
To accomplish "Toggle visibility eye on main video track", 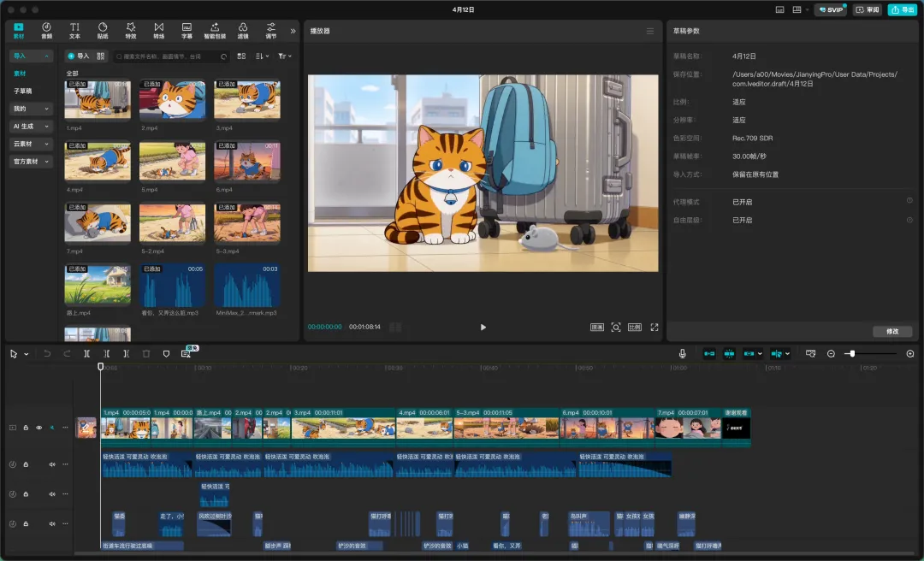I will (38, 428).
